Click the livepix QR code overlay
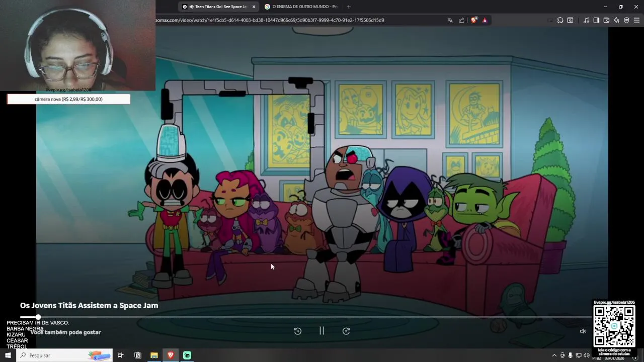The image size is (644, 362). [x=614, y=325]
